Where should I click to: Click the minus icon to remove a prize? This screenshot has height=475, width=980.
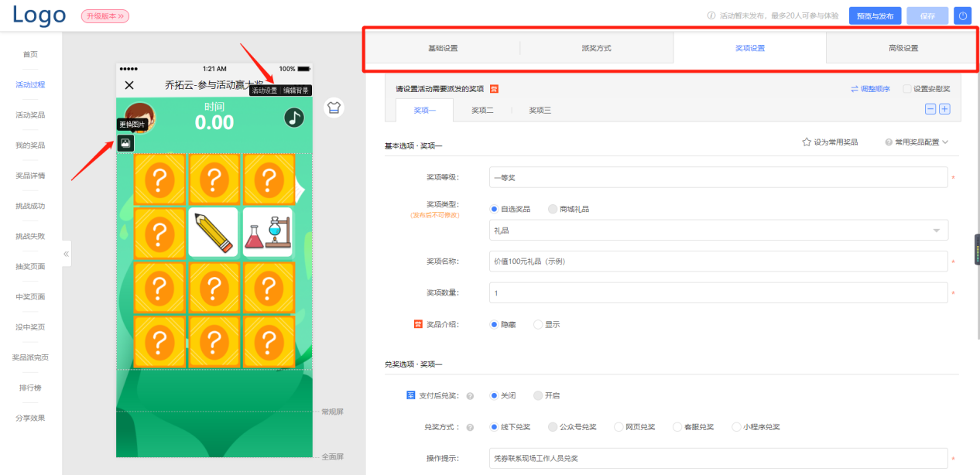pos(930,109)
